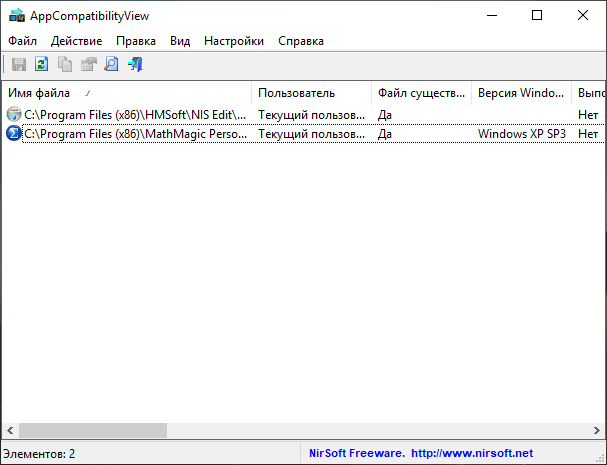Screen dimensions: 607x465
Task: Sort by the Файл существ... column header
Action: [x=422, y=93]
